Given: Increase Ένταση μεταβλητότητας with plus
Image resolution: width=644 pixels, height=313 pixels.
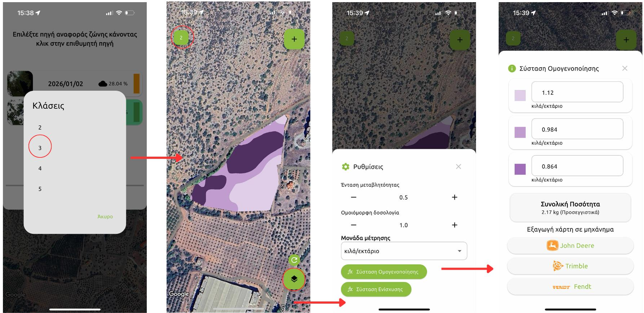Looking at the screenshot, I should [455, 197].
